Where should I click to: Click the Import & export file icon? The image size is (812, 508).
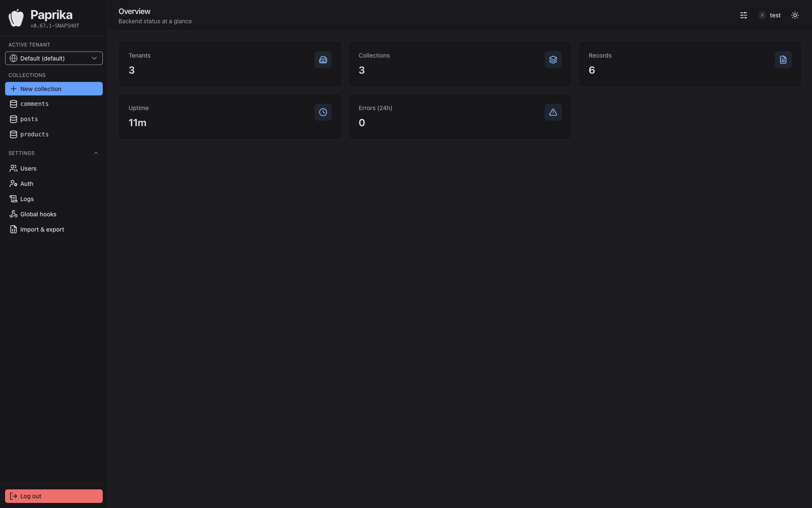pyautogui.click(x=14, y=229)
